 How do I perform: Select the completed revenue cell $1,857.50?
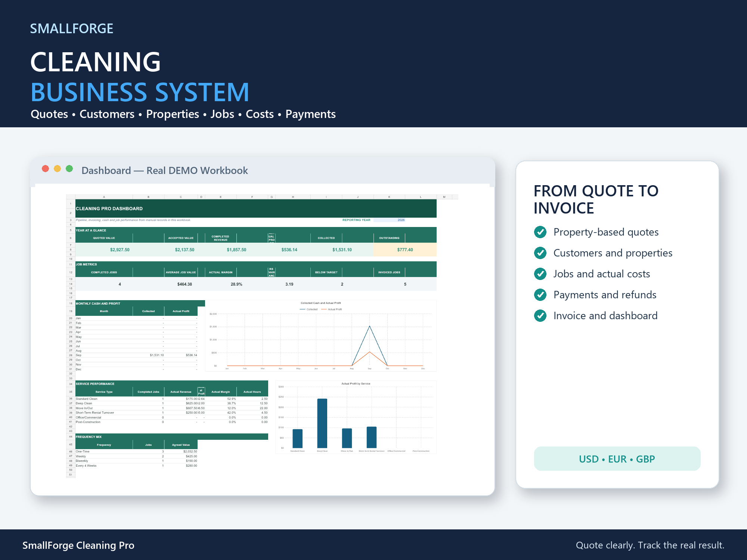click(236, 250)
